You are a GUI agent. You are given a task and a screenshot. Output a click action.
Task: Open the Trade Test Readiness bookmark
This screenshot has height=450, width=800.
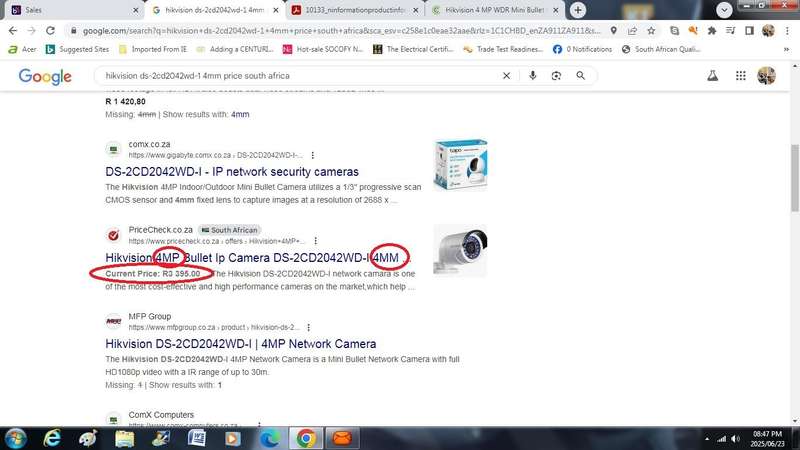[503, 49]
